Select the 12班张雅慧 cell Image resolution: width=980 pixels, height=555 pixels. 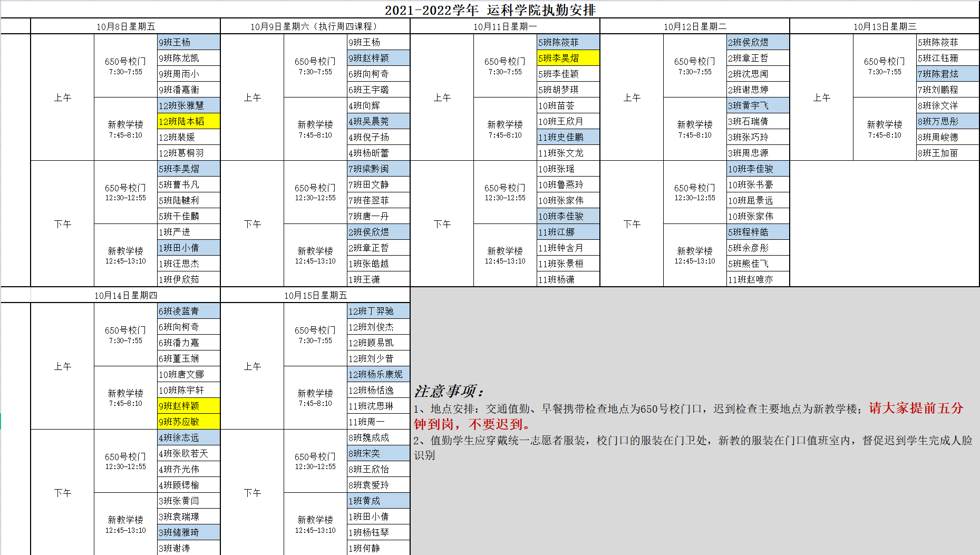(x=188, y=105)
